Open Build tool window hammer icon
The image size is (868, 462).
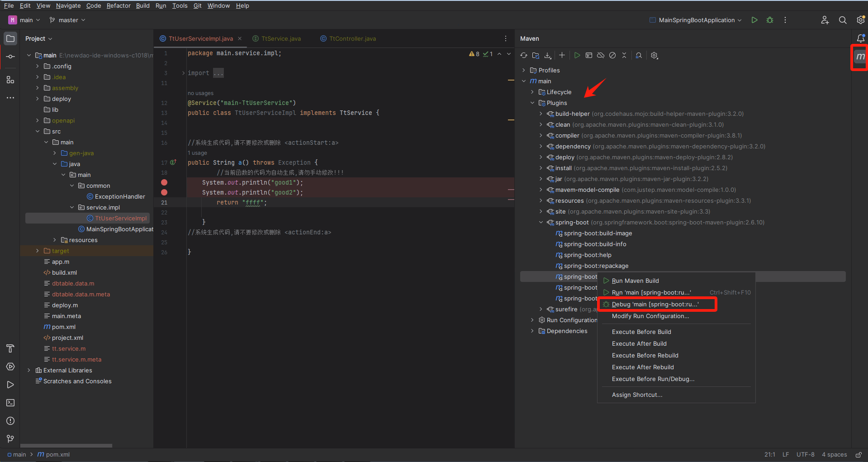coord(10,348)
